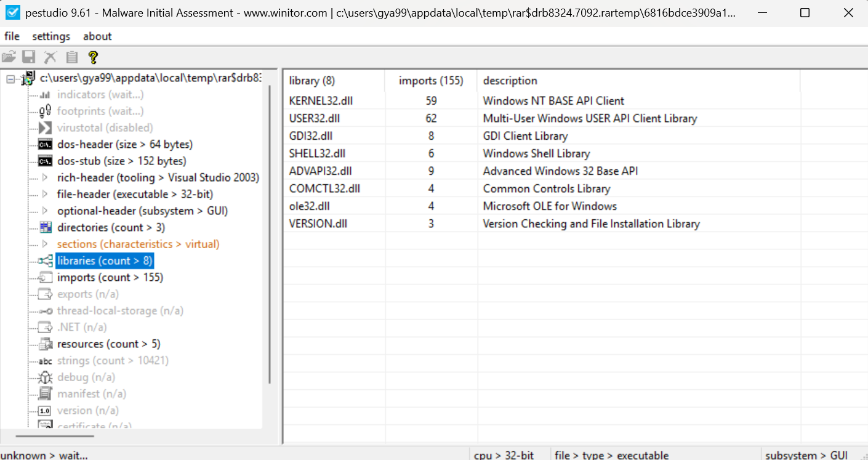Click the open file toolbar icon
Viewport: 868px width, 460px height.
coord(9,57)
